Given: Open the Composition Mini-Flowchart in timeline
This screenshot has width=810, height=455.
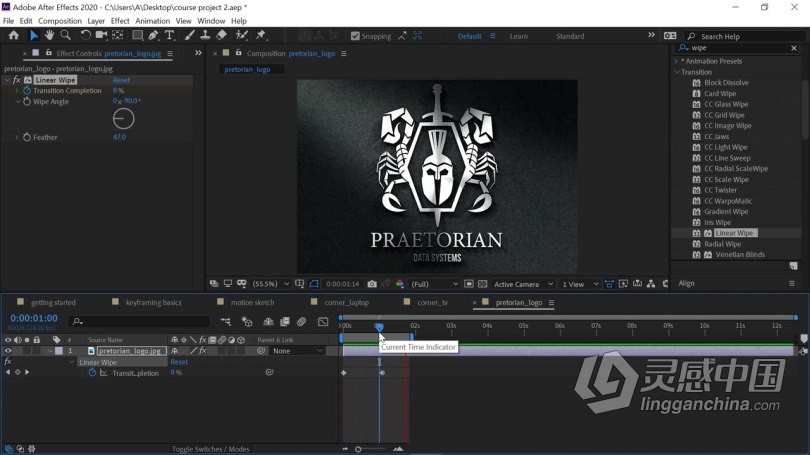Looking at the screenshot, I should pos(226,322).
